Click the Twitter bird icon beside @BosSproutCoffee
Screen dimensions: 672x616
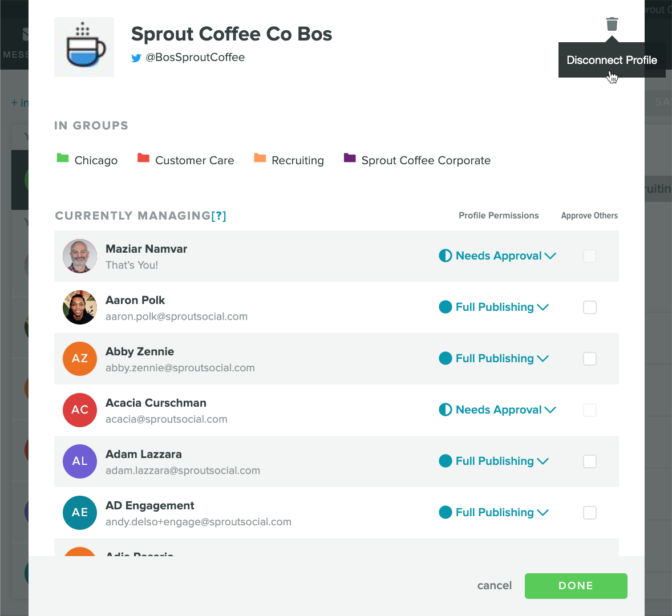(136, 58)
